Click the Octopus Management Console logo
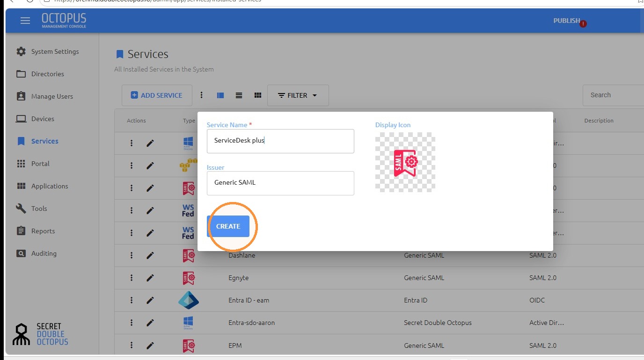The height and width of the screenshot is (360, 644). (x=64, y=21)
